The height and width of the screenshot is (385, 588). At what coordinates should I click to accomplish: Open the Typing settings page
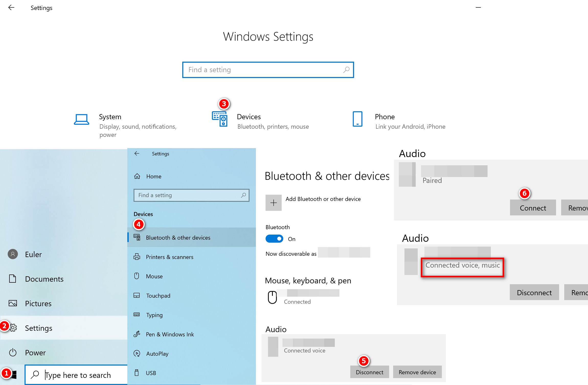tap(191, 315)
